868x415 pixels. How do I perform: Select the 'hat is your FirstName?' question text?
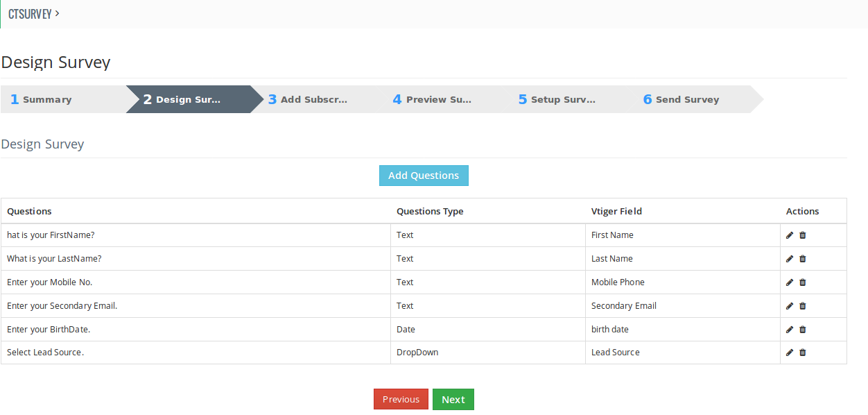51,235
